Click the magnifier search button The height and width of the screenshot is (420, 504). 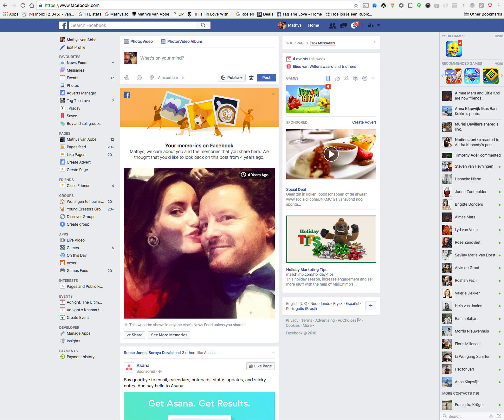[x=203, y=25]
